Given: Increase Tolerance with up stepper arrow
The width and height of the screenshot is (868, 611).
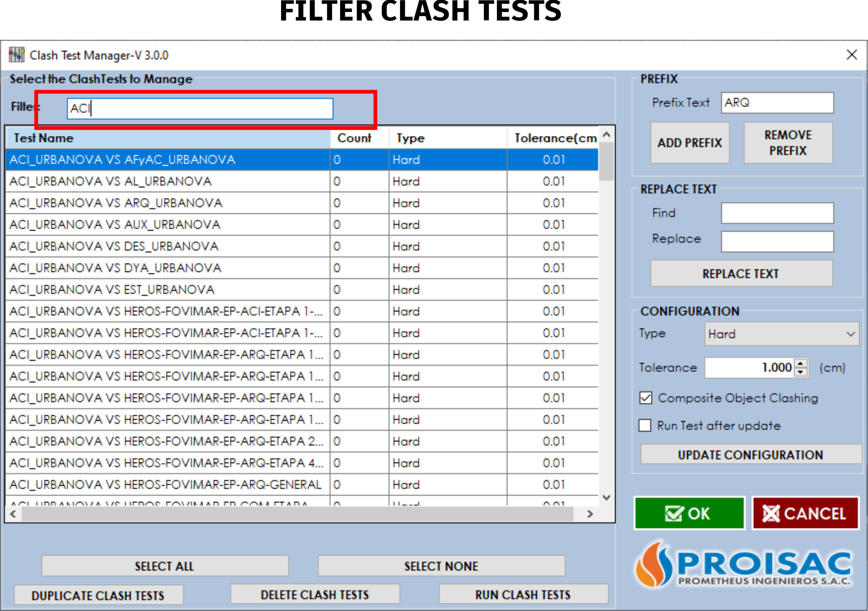Looking at the screenshot, I should coord(800,363).
